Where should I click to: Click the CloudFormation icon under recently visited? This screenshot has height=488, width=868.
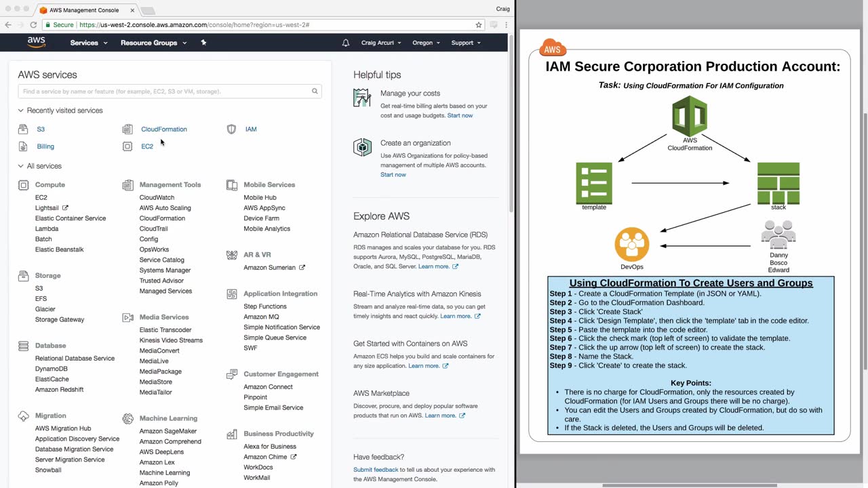[127, 129]
